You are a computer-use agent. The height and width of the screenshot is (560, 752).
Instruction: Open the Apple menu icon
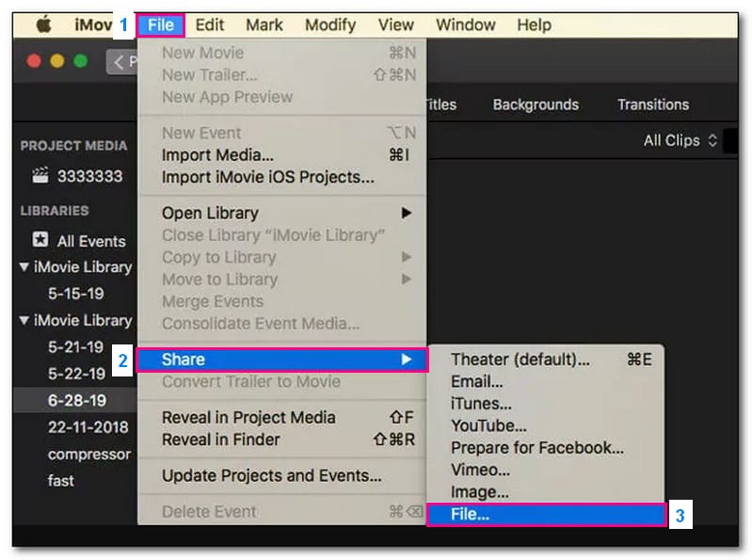click(x=43, y=25)
